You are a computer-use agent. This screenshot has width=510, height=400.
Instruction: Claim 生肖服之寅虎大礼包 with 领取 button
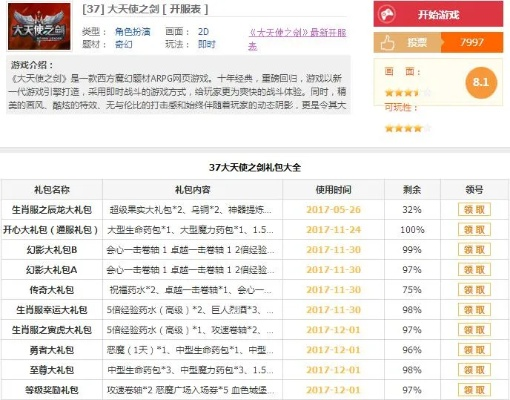click(x=474, y=330)
